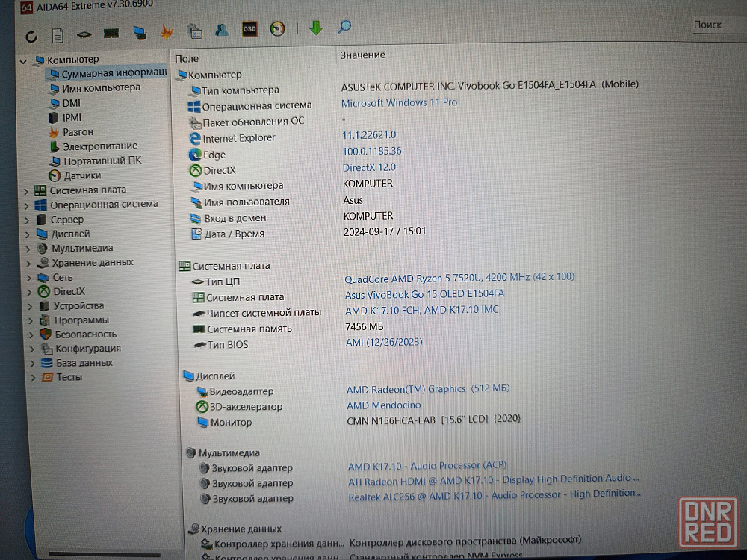Click the Мультимедиа group header in list
This screenshot has width=747, height=560.
223,453
